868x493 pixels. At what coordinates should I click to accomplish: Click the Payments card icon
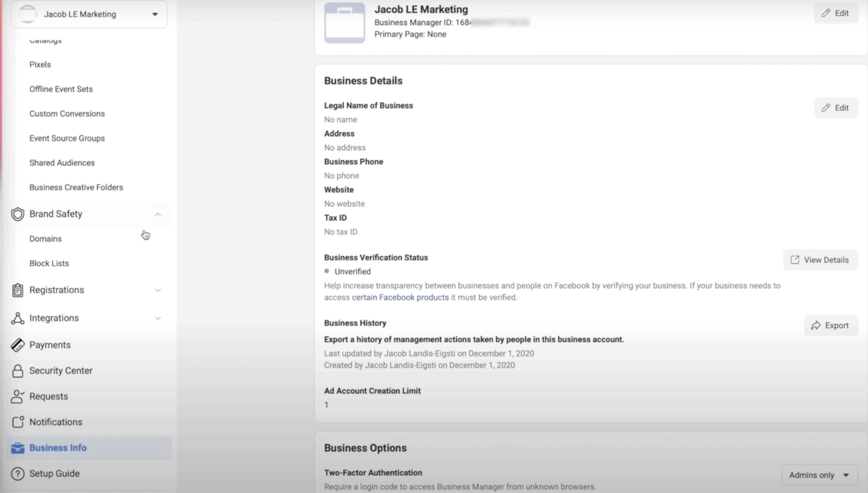pyautogui.click(x=17, y=345)
